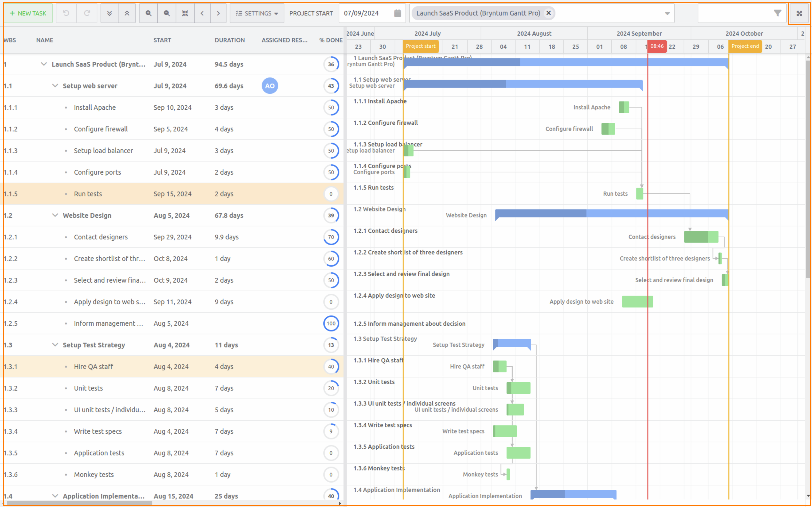Click the Zoom Out magnifier icon
Viewport: 812px width, 507px height.
click(166, 13)
